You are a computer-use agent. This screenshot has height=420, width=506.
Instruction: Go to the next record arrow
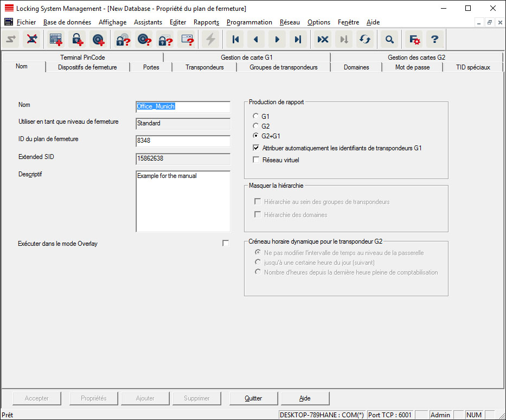[x=277, y=40]
